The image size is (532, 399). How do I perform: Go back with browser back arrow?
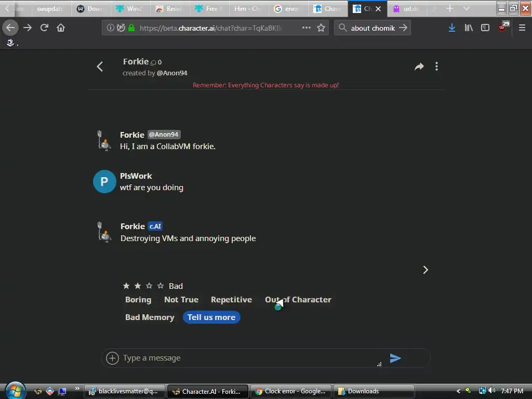coord(10,28)
